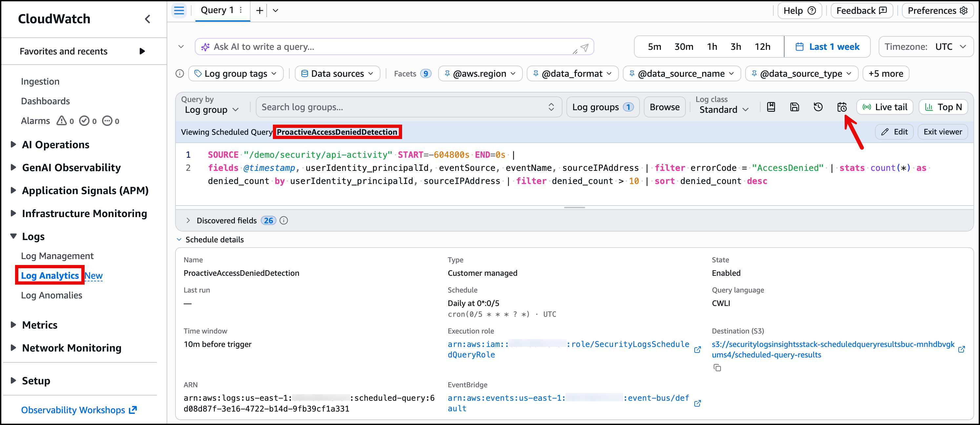Edit the scheduled query
Viewport: 980px width, 425px height.
pos(894,132)
